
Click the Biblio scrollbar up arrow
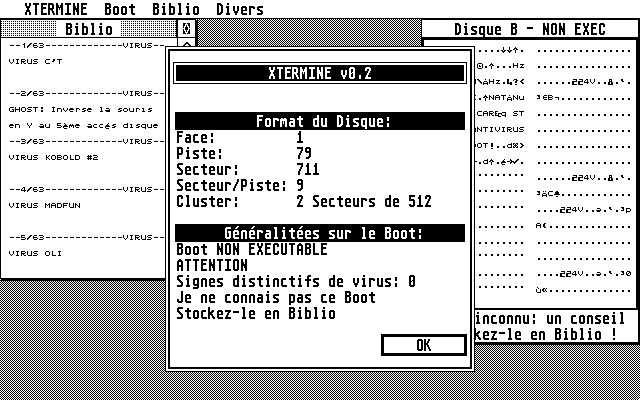point(186,43)
